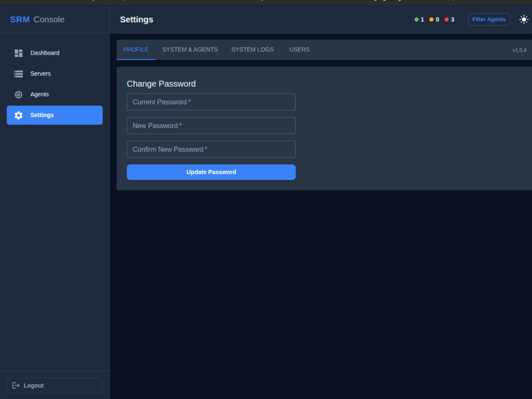Viewport: 532px width, 399px height.
Task: Select the Settings gear icon
Action: point(19,115)
